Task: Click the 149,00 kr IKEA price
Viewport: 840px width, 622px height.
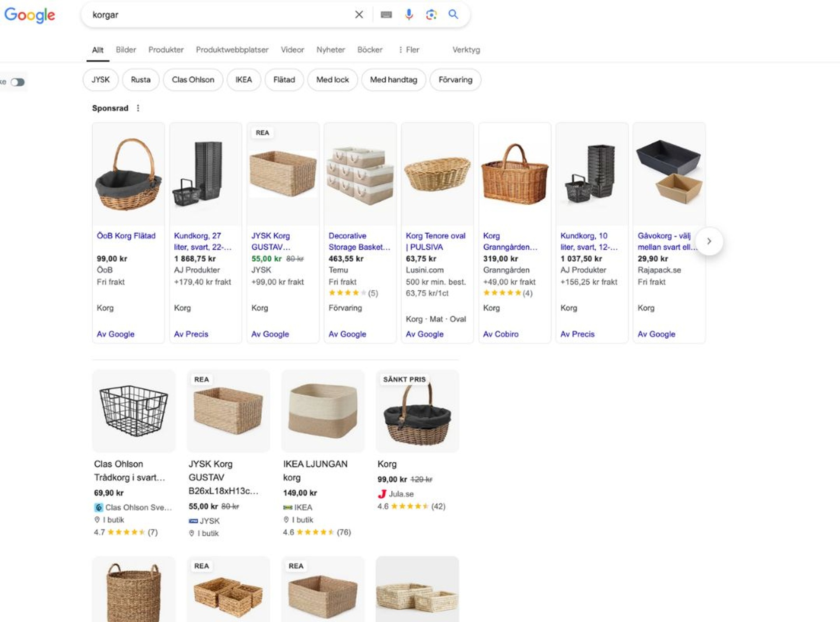Action: pos(300,493)
